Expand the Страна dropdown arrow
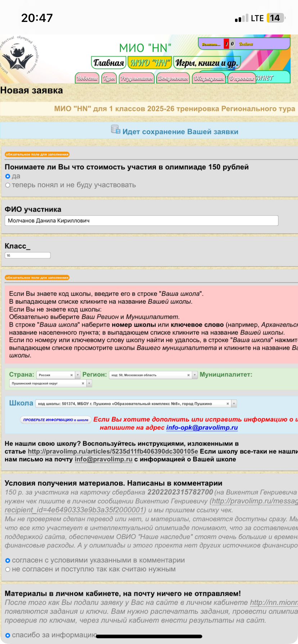Image resolution: width=298 pixels, height=644 pixels. [x=78, y=375]
